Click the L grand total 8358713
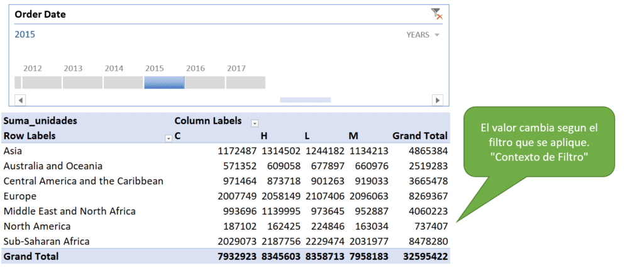Screen dimensions: 644x268 click(x=324, y=257)
